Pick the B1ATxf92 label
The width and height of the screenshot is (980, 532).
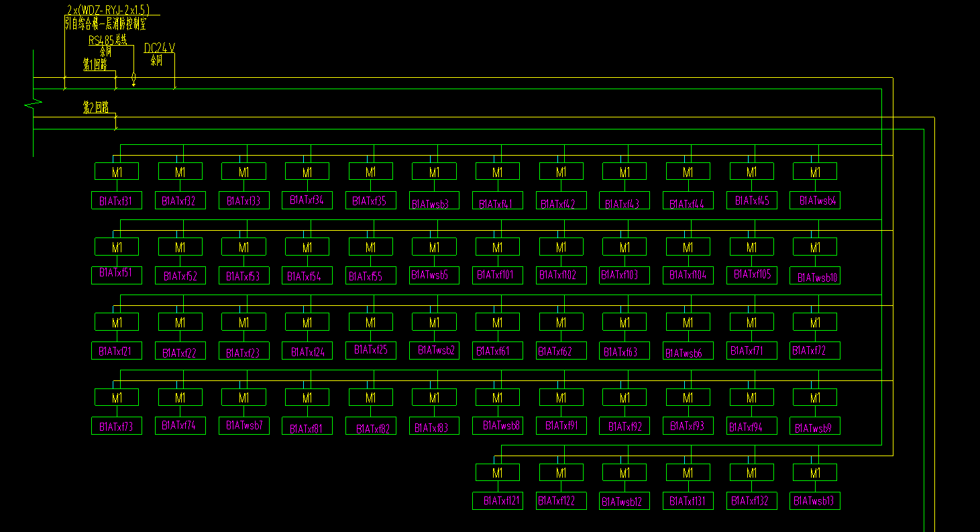coord(624,425)
